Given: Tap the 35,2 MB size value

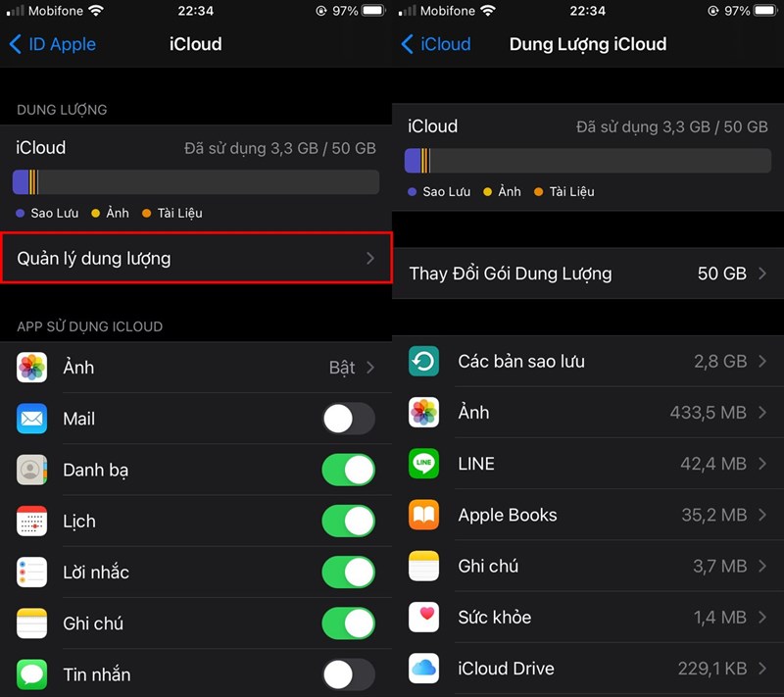Looking at the screenshot, I should pos(714,515).
